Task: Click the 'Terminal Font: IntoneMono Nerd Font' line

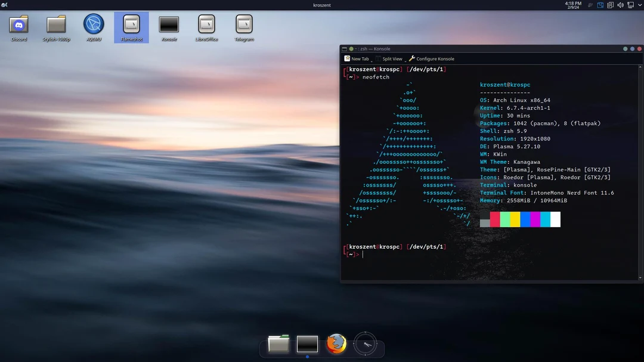Action: tap(547, 193)
